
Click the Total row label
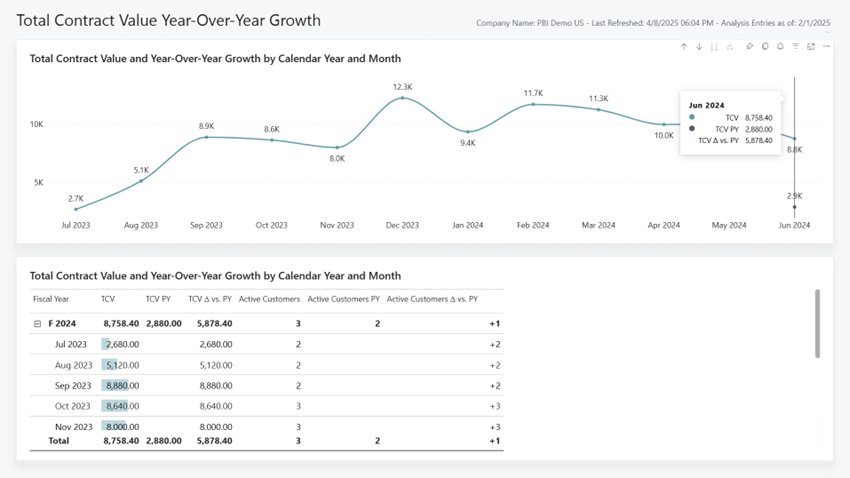[x=59, y=441]
